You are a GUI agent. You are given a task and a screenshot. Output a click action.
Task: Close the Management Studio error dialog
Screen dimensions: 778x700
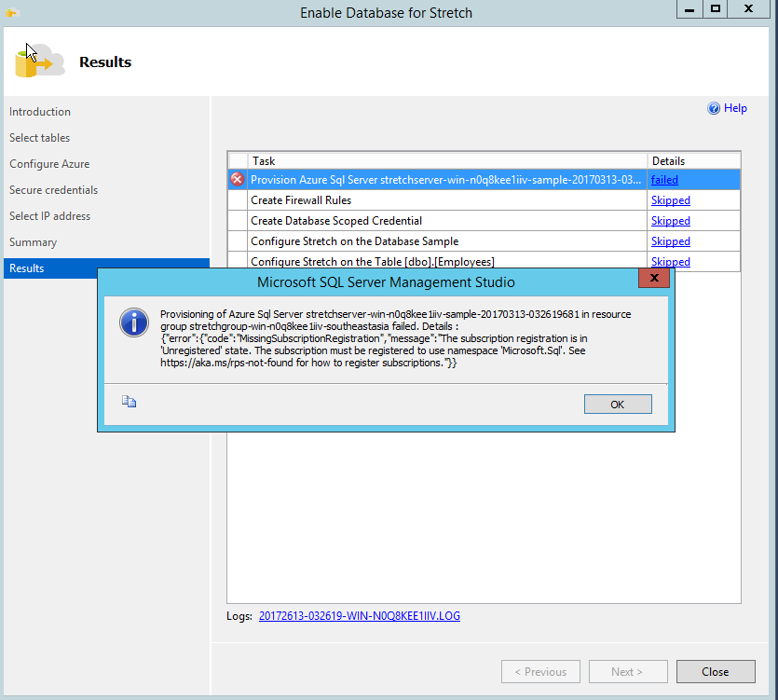point(654,278)
